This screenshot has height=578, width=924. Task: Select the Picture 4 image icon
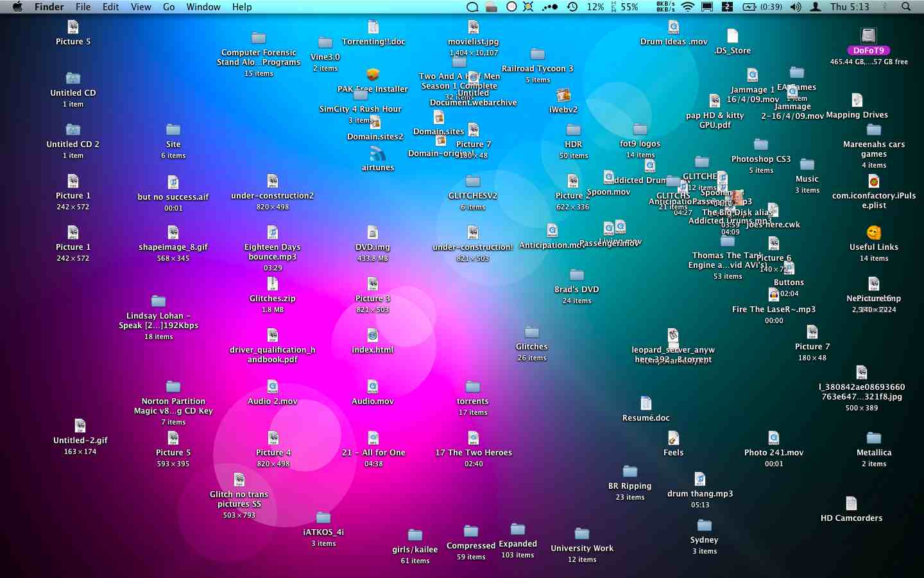tap(273, 438)
